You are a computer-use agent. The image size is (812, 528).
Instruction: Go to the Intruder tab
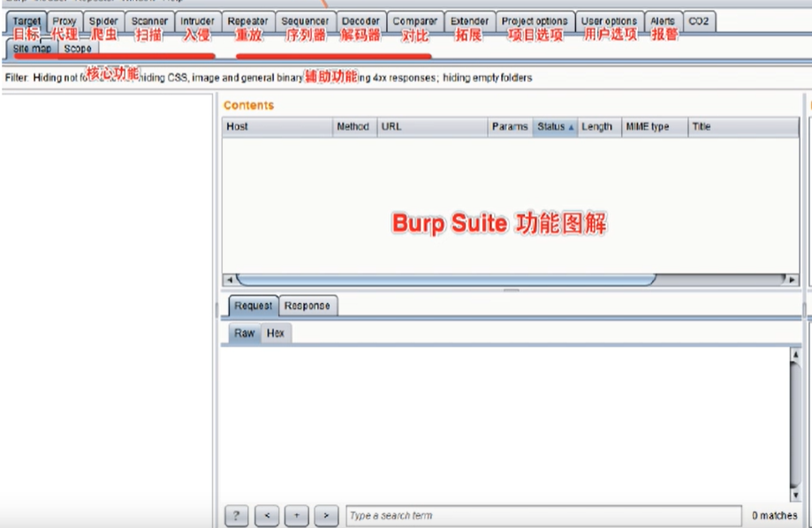point(197,21)
